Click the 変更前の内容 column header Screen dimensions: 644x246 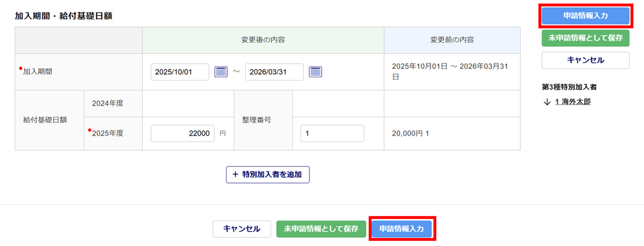452,40
